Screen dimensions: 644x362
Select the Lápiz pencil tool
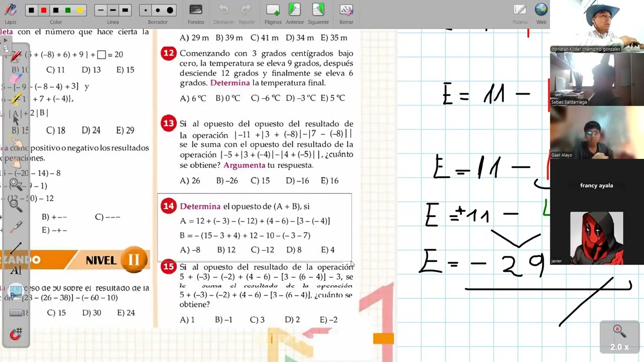(x=11, y=13)
